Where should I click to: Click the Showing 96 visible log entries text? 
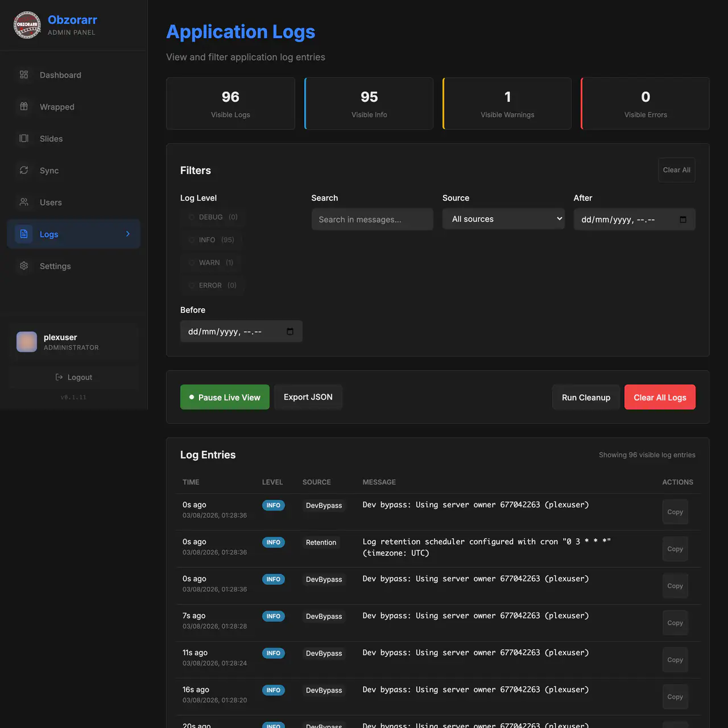click(647, 455)
